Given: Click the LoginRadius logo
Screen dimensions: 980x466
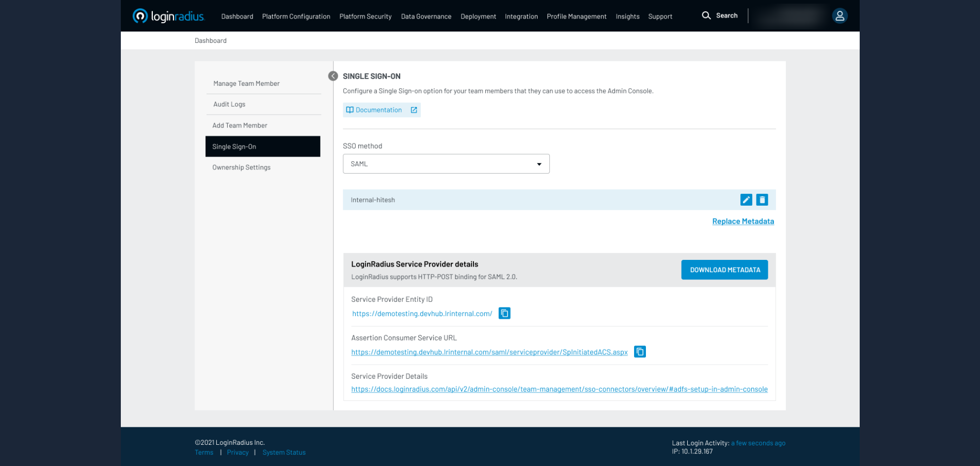Looking at the screenshot, I should click(168, 16).
